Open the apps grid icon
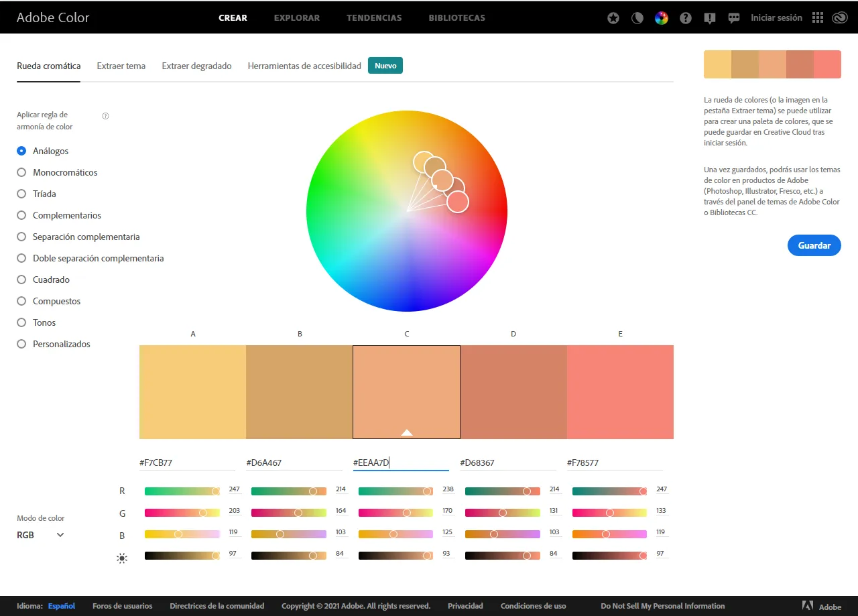This screenshot has height=616, width=858. click(818, 18)
